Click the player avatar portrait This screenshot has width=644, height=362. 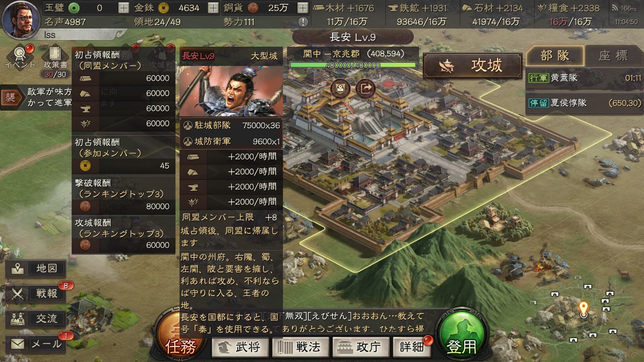click(x=20, y=20)
